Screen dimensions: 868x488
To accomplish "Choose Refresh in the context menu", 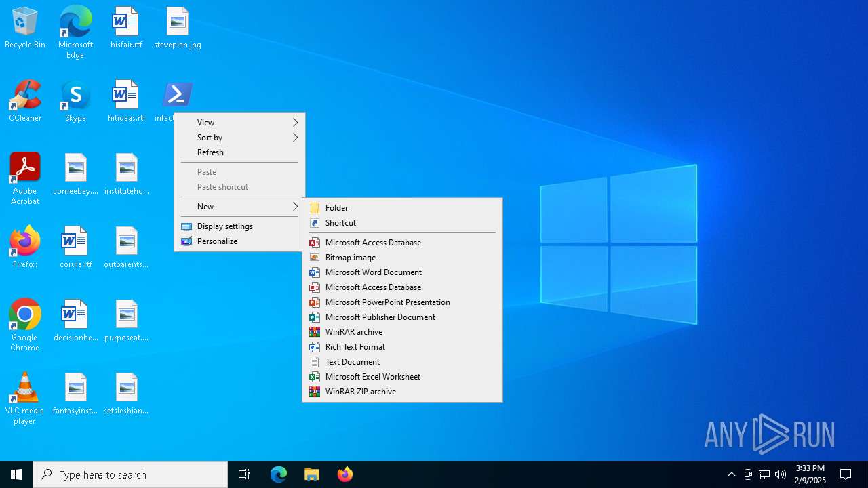I will [239, 152].
